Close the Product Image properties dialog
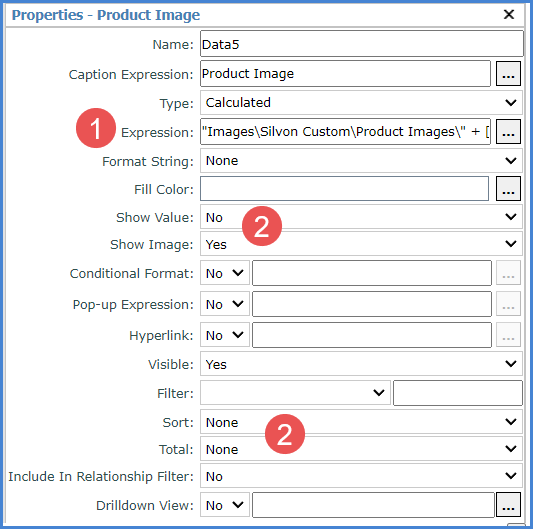The width and height of the screenshot is (533, 529). point(509,15)
